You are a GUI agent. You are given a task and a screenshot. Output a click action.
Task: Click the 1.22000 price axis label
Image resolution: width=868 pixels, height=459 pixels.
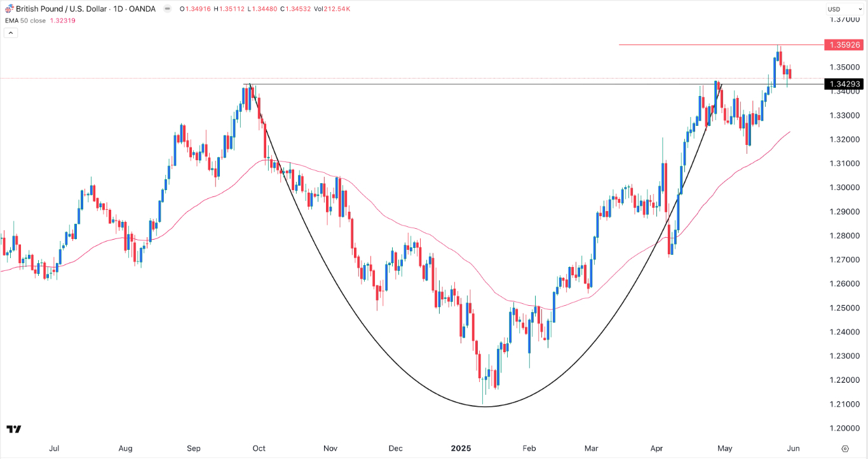[844, 380]
